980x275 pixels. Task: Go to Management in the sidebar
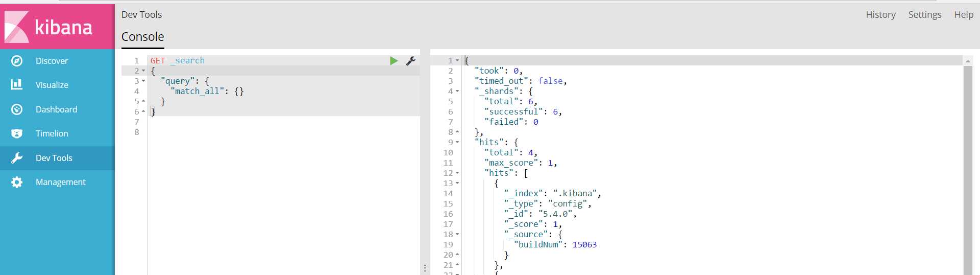(x=60, y=182)
